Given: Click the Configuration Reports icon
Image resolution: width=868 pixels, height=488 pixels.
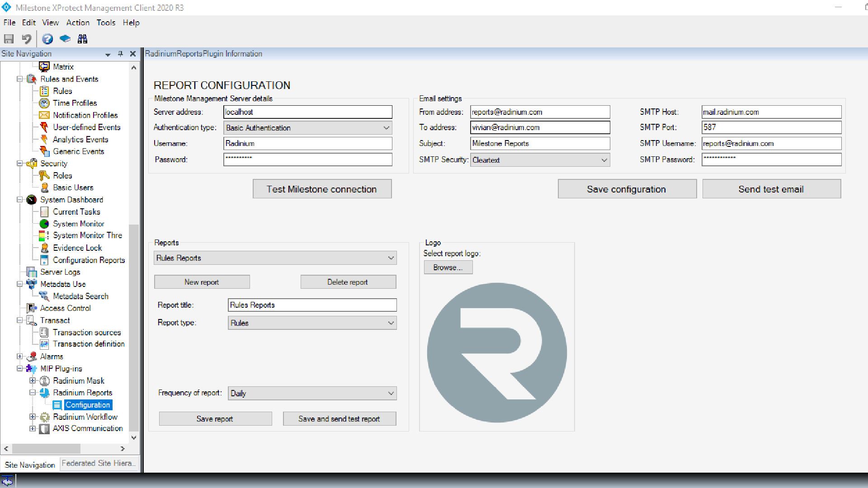Looking at the screenshot, I should pos(44,260).
